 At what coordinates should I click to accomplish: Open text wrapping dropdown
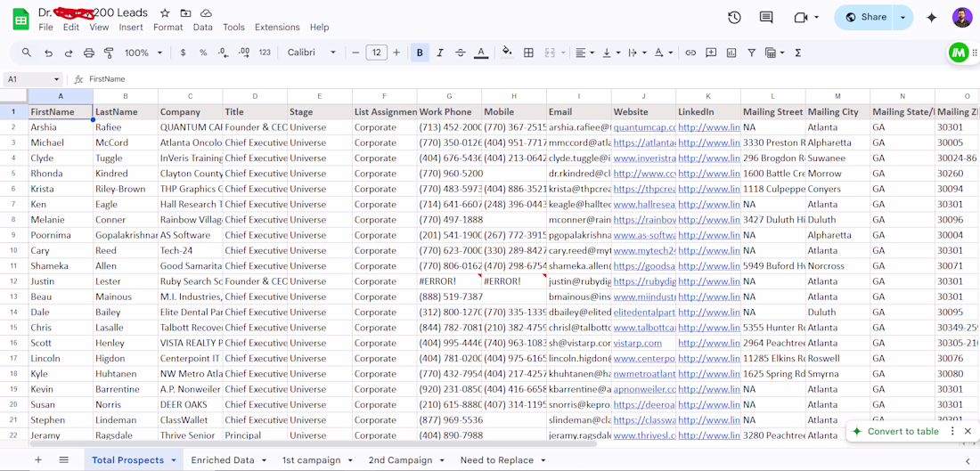tap(637, 53)
